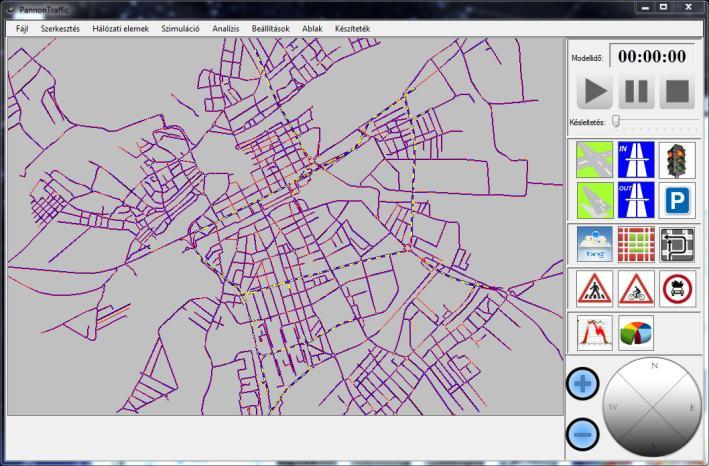Image resolution: width=709 pixels, height=466 pixels.
Task: Maximize the PannonTraffic window
Action: click(663, 7)
